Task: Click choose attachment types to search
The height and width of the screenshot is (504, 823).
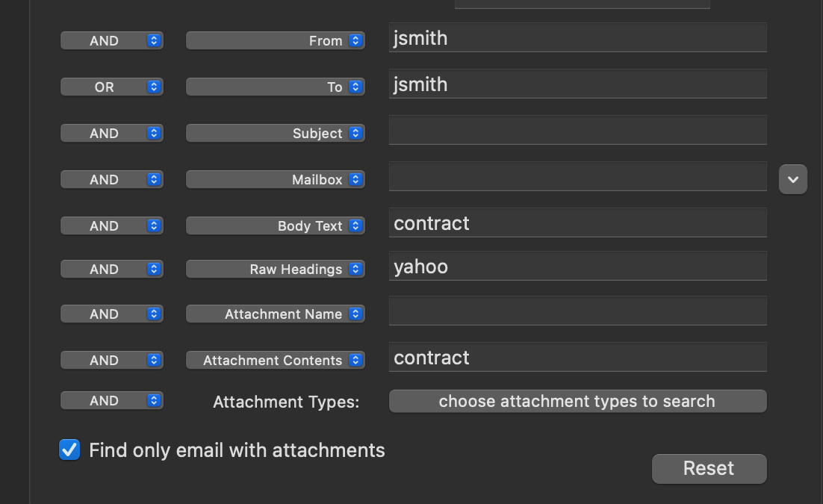Action: coord(577,401)
